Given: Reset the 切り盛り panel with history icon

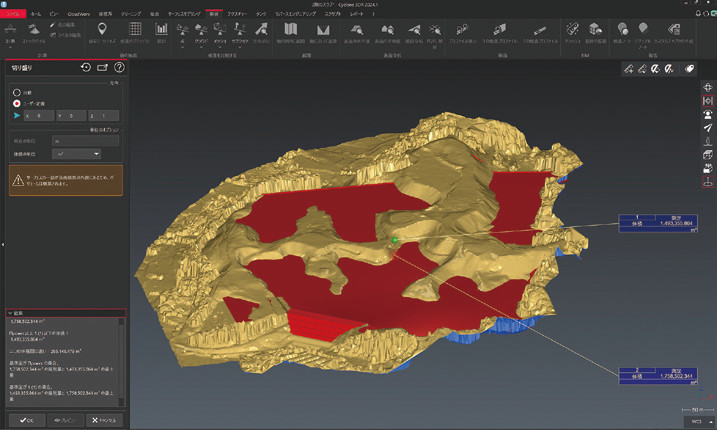Looking at the screenshot, I should 86,68.
